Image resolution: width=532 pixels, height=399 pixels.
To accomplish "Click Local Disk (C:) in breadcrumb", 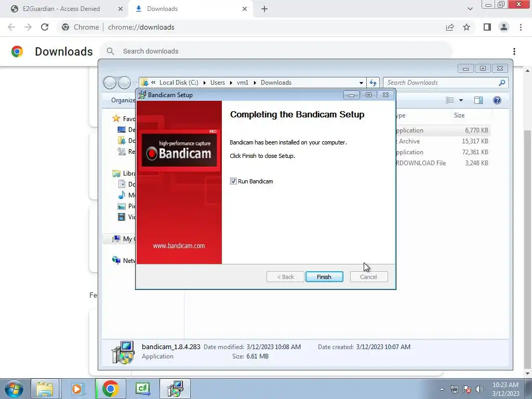I will [179, 83].
